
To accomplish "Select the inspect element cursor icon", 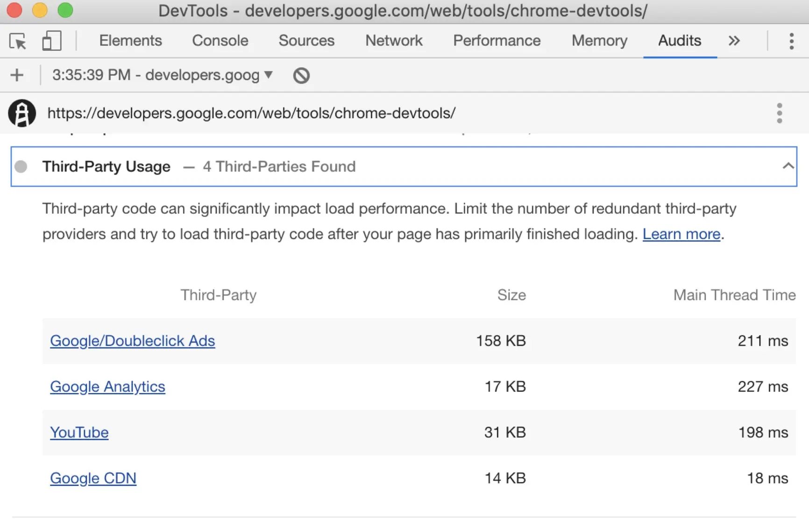I will click(x=18, y=42).
